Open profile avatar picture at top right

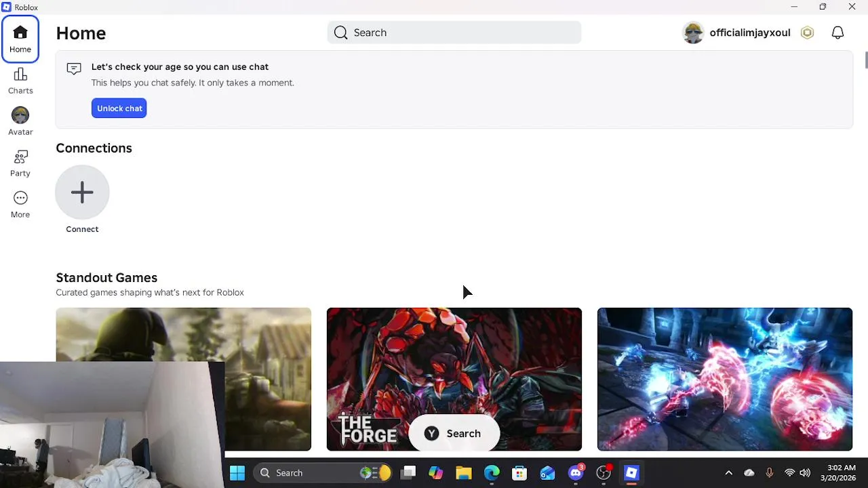(x=693, y=33)
